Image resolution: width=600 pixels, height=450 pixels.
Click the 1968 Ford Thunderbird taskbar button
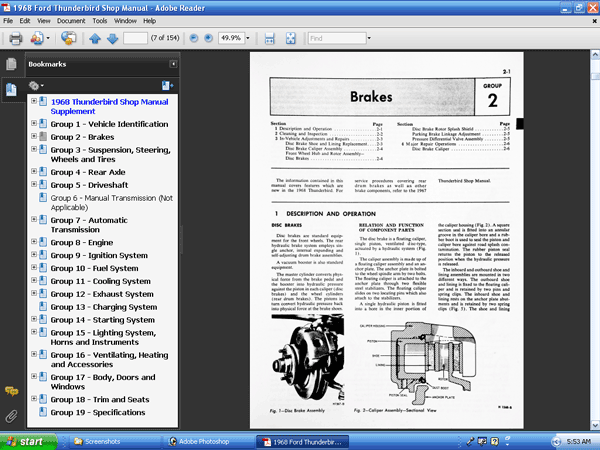tap(302, 442)
